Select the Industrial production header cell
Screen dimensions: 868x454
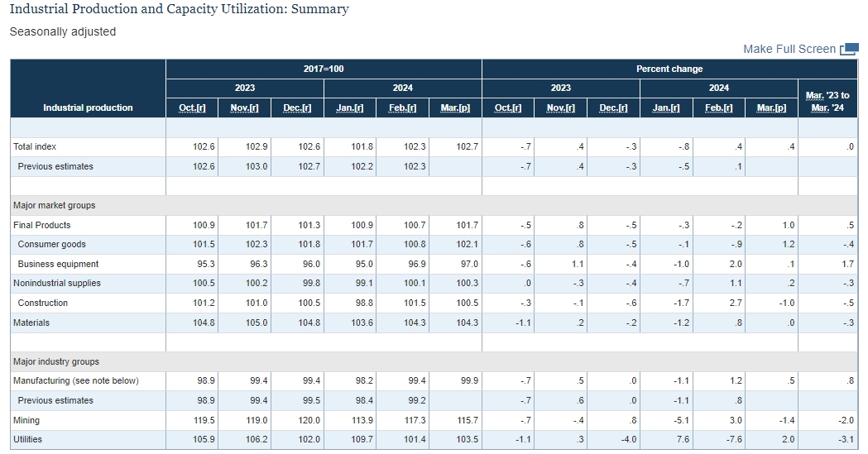88,108
